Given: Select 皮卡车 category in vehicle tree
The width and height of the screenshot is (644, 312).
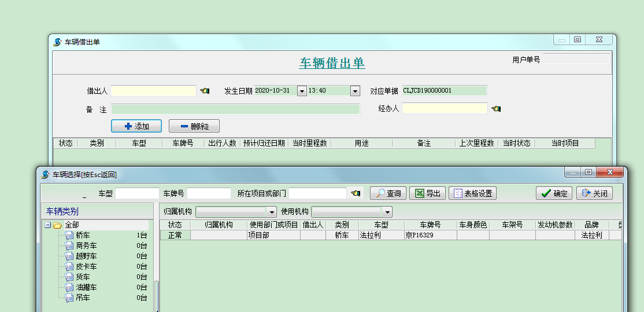Looking at the screenshot, I should pos(86,266).
